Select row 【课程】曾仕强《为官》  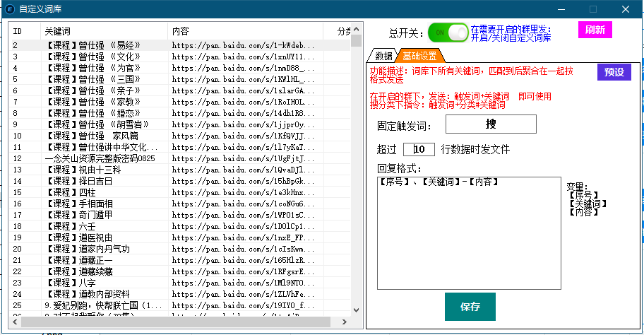(180, 68)
